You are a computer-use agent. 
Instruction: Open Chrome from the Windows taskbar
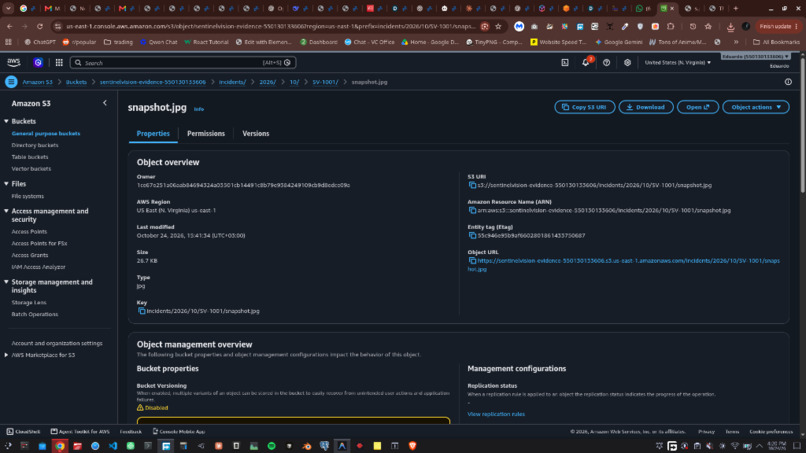tap(60, 446)
